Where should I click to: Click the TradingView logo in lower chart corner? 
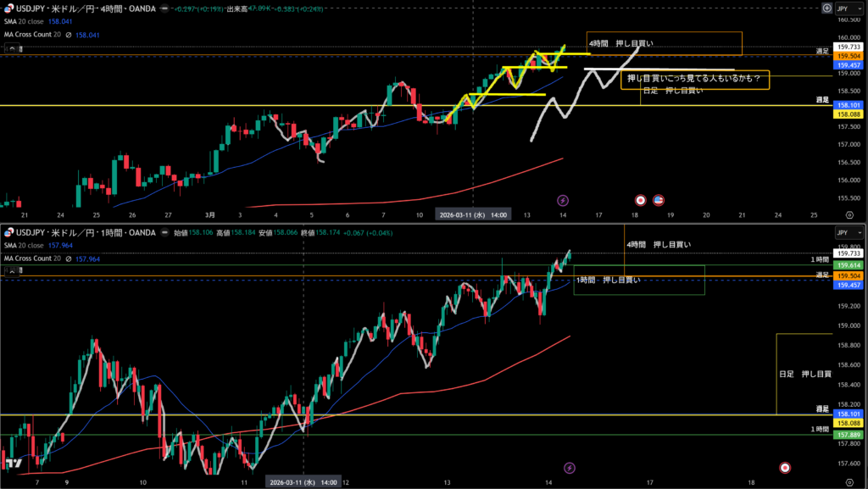(13, 464)
